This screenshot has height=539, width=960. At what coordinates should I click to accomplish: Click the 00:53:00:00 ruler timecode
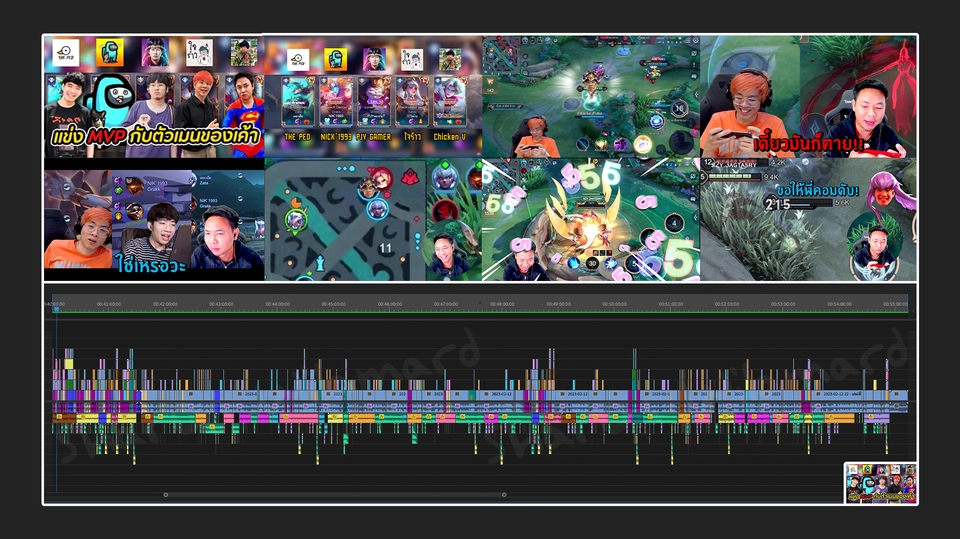[x=783, y=304]
